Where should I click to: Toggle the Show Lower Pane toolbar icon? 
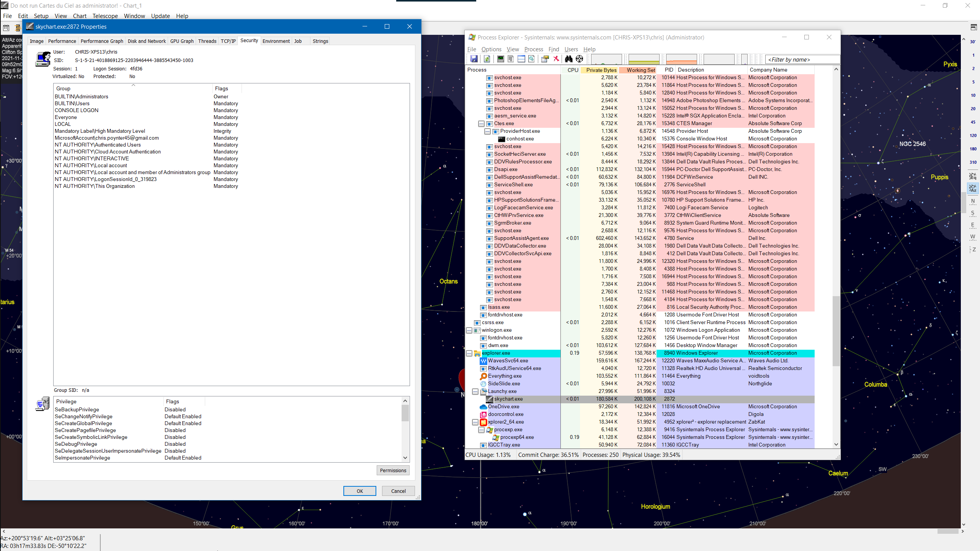(x=521, y=59)
